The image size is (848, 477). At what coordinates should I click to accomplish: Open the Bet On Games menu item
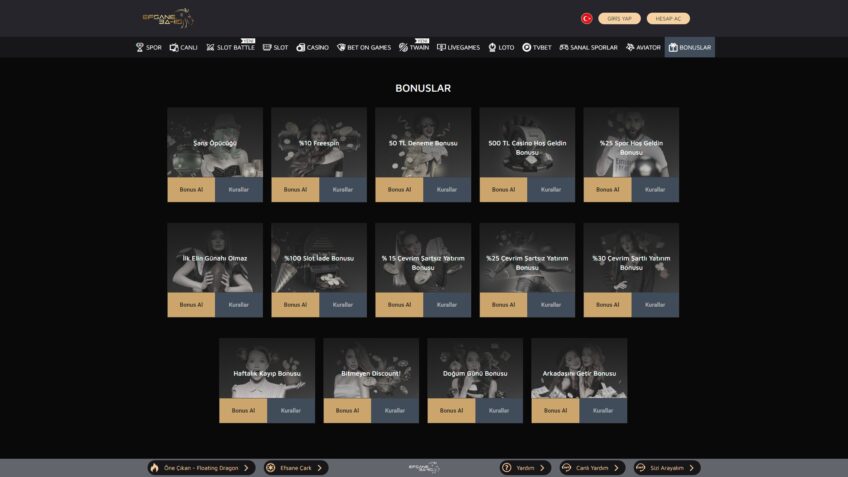(x=364, y=47)
